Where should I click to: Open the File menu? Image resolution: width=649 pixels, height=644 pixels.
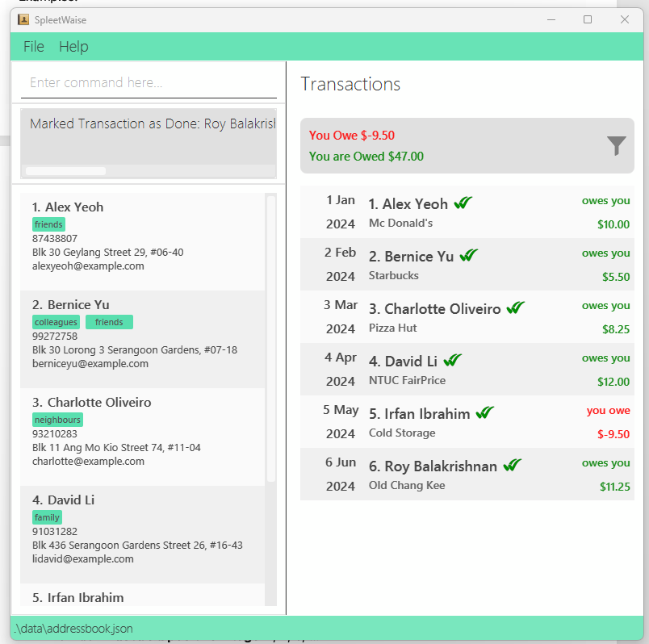point(34,46)
